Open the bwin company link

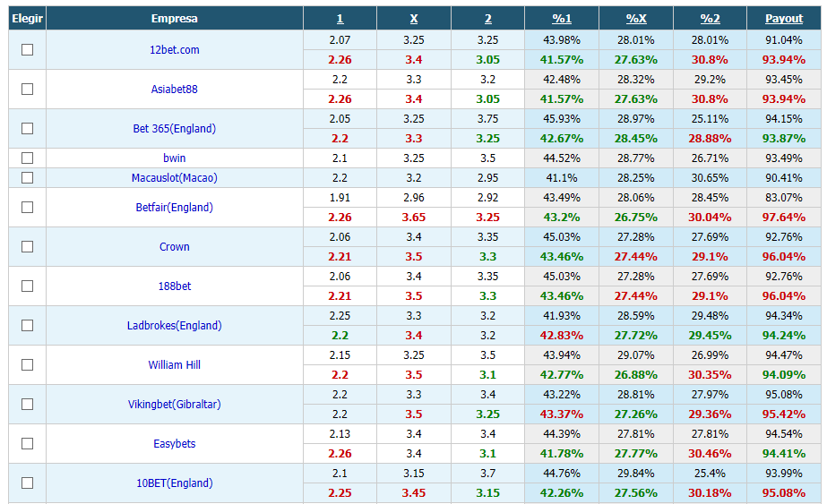pos(175,158)
